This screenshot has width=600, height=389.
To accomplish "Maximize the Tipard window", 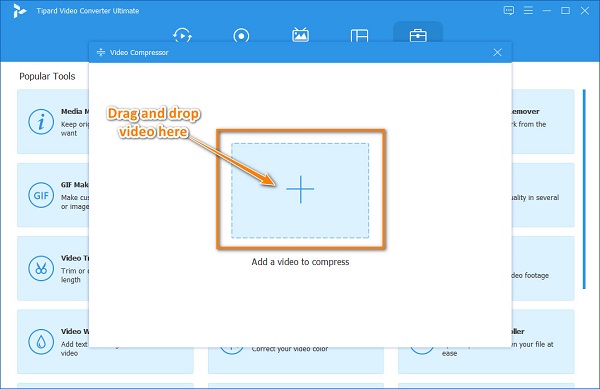I will (x=565, y=11).
